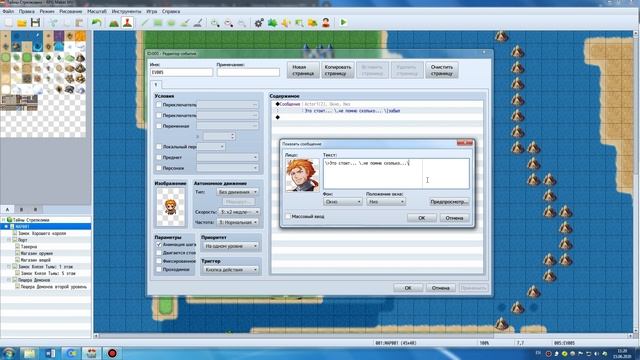Click the Очистить страницу button
This screenshot has height=360, width=640.
442,70
